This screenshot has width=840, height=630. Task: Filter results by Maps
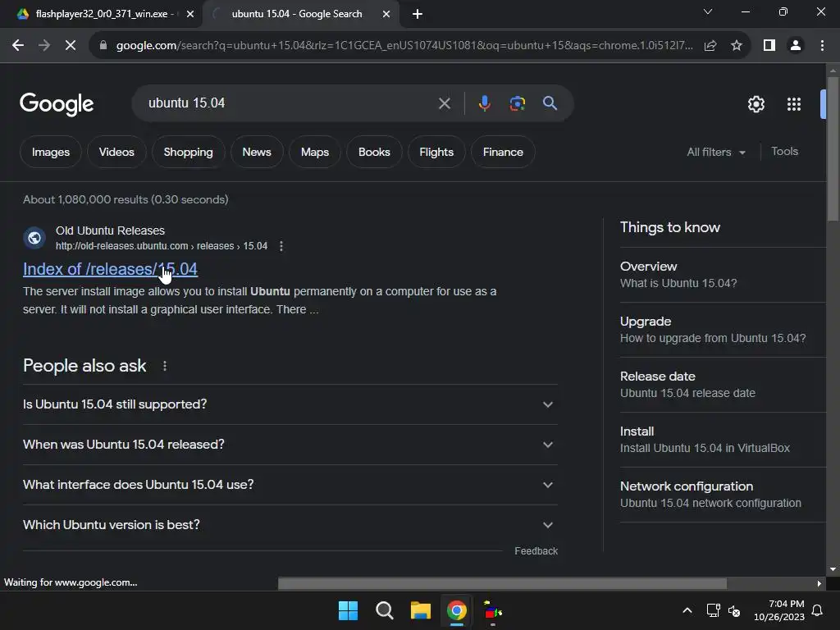(315, 152)
